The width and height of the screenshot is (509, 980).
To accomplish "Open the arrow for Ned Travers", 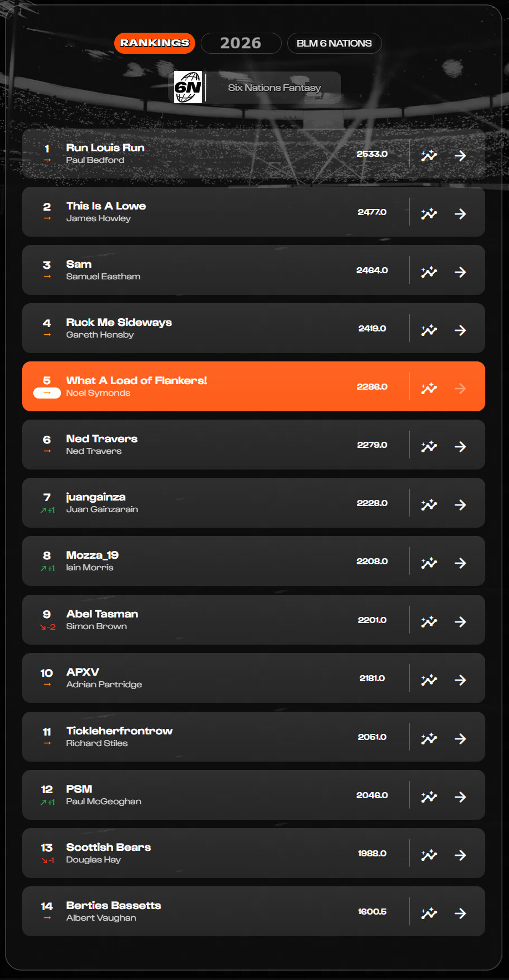I will (x=460, y=447).
